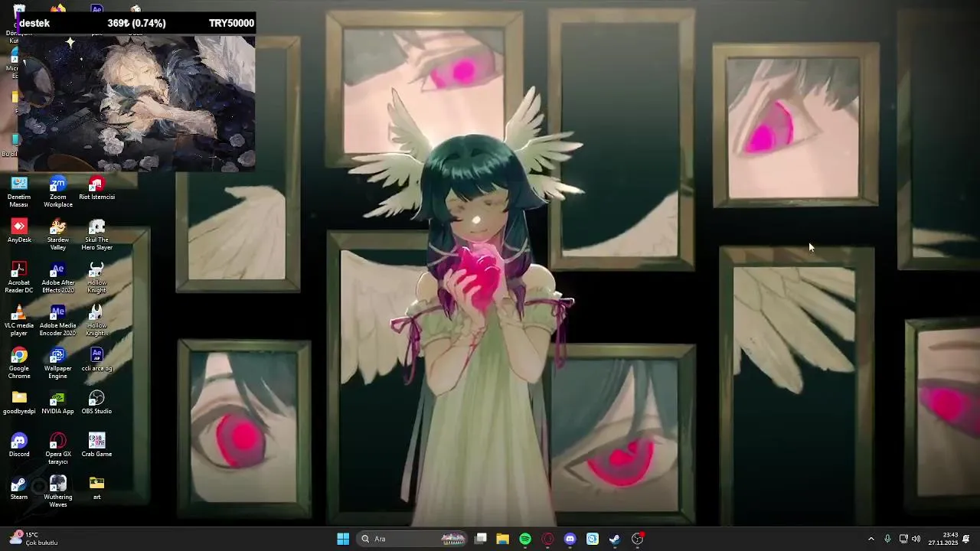Open the Denetim Masası desktop icon

19,192
